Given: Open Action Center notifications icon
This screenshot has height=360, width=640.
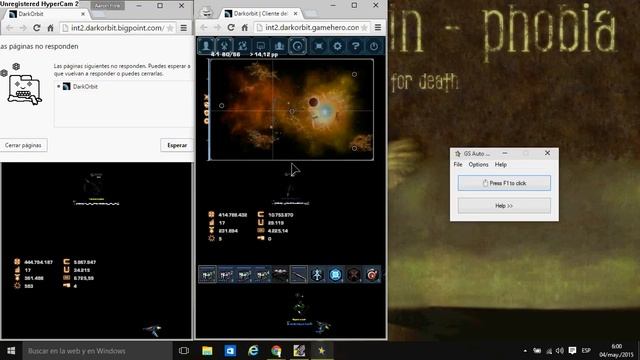Looking at the screenshot, I should (572, 351).
